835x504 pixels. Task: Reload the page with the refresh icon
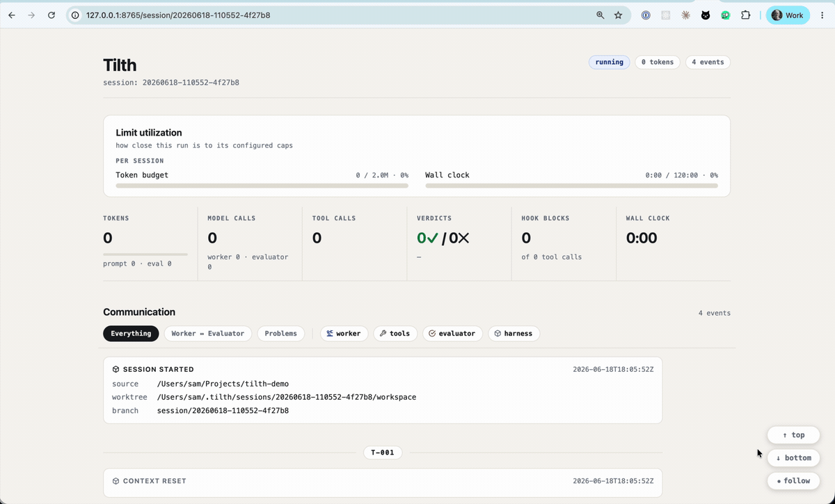51,15
